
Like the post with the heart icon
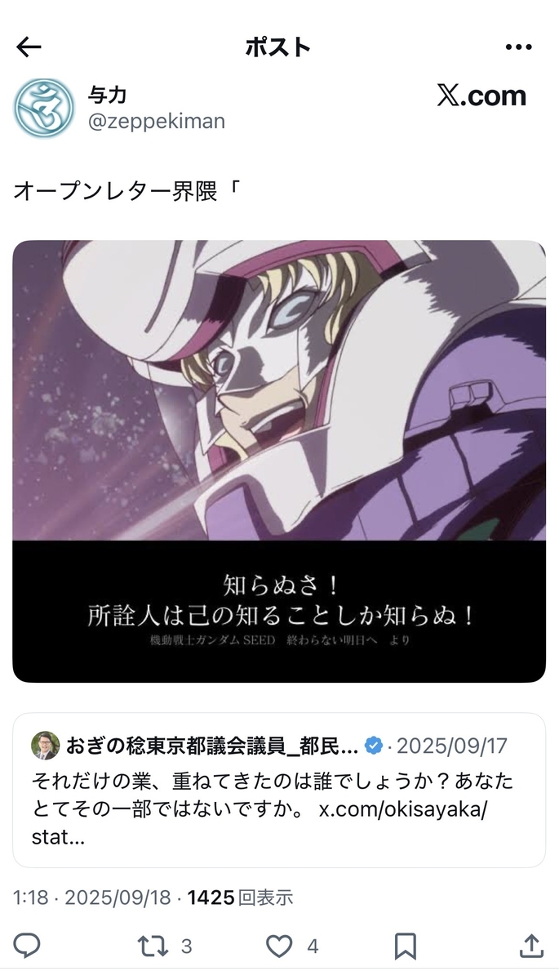[279, 947]
